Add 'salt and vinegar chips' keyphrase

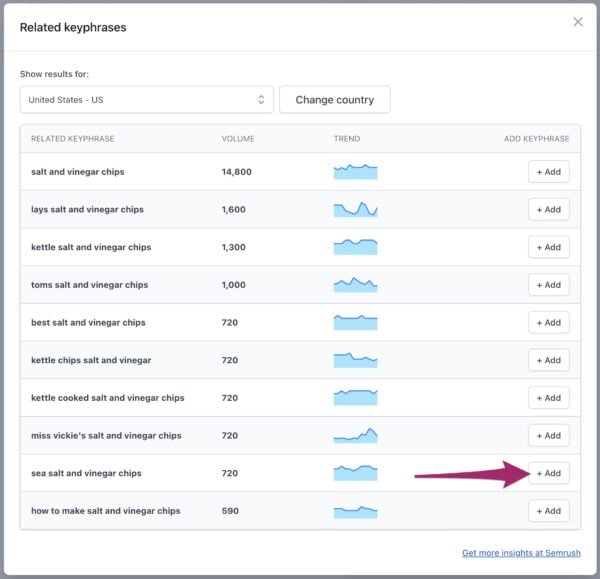click(548, 172)
